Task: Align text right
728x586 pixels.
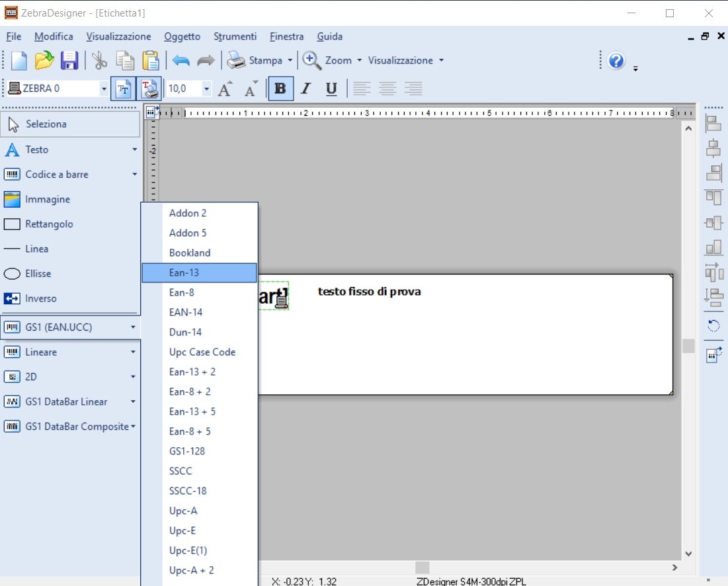Action: pos(413,89)
